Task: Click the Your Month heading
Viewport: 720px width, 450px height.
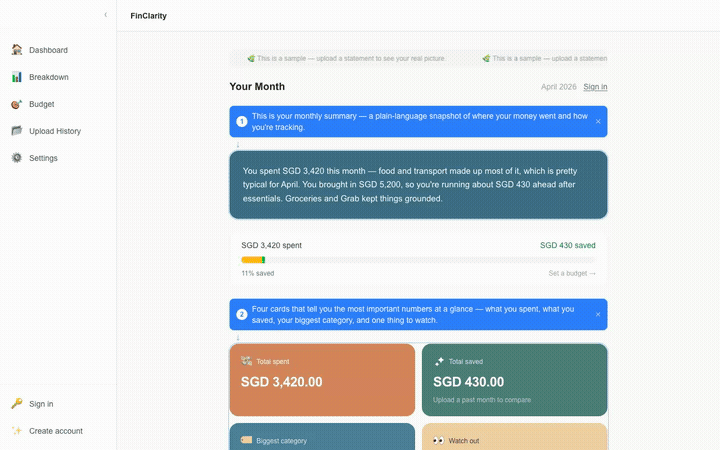Action: [257, 86]
